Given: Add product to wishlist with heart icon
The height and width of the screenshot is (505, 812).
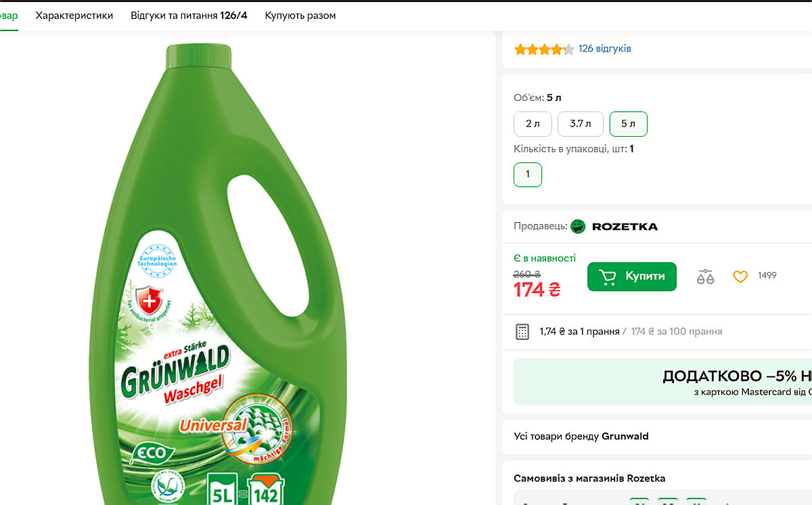Looking at the screenshot, I should point(740,276).
